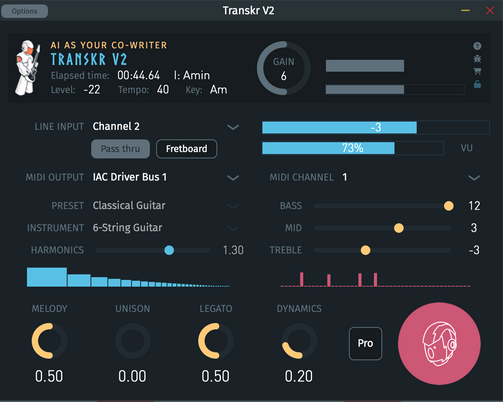Toggle the Pass thru button
This screenshot has width=503, height=402.
pyautogui.click(x=120, y=149)
